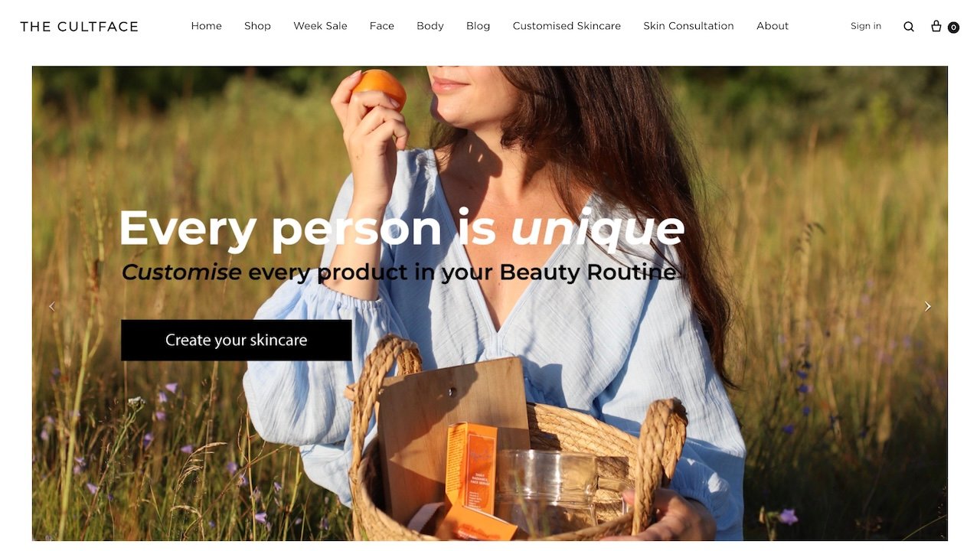Open the search magnifier icon
980x551 pixels.
[909, 27]
